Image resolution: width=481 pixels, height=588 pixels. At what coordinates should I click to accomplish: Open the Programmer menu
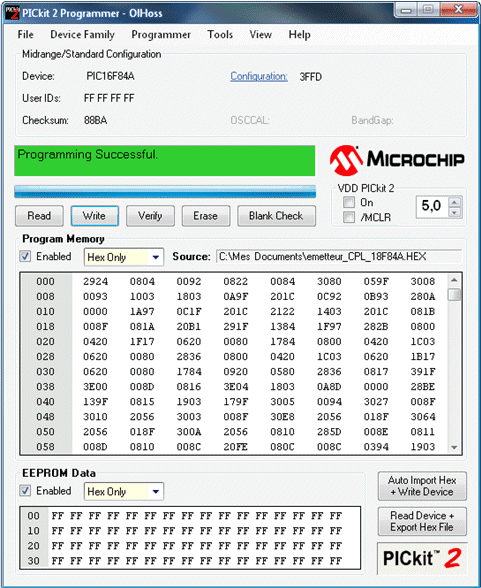point(161,34)
